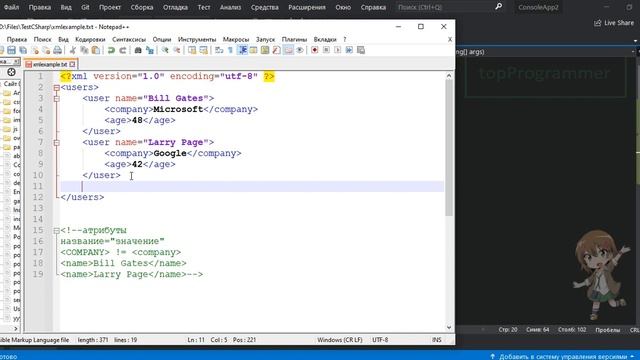Toggle the Folder as Workspace icon
This screenshot has height=360, width=640.
(288, 50)
